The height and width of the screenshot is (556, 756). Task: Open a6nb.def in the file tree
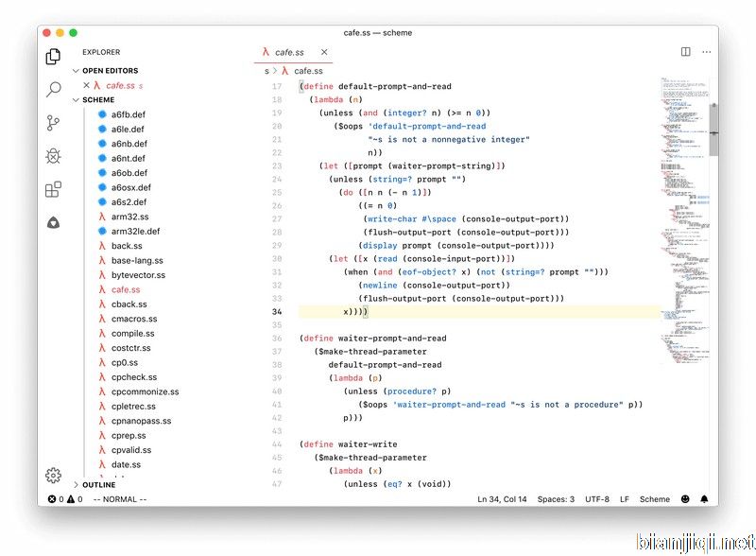(x=129, y=144)
